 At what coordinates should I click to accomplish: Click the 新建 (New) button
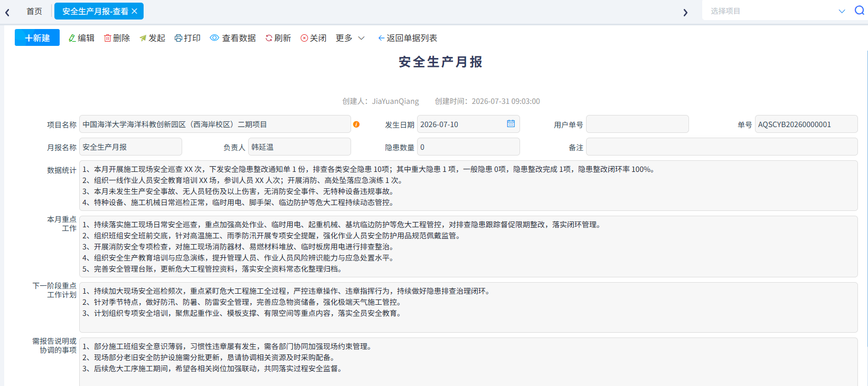click(x=37, y=38)
